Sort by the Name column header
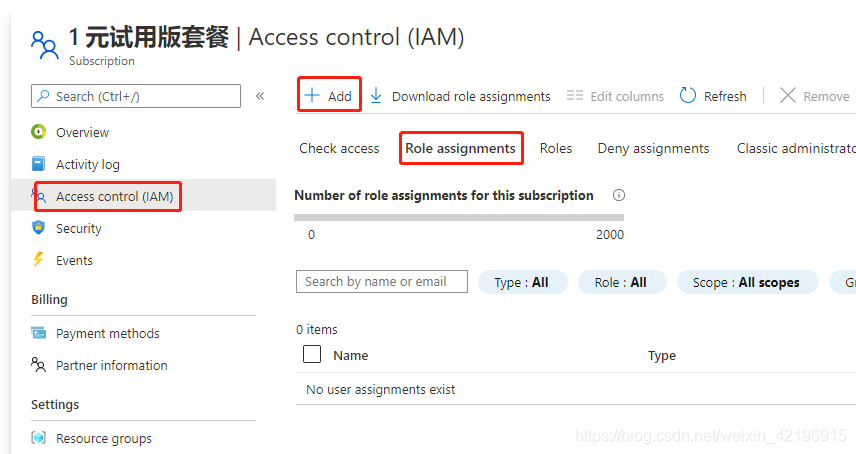 (x=350, y=355)
